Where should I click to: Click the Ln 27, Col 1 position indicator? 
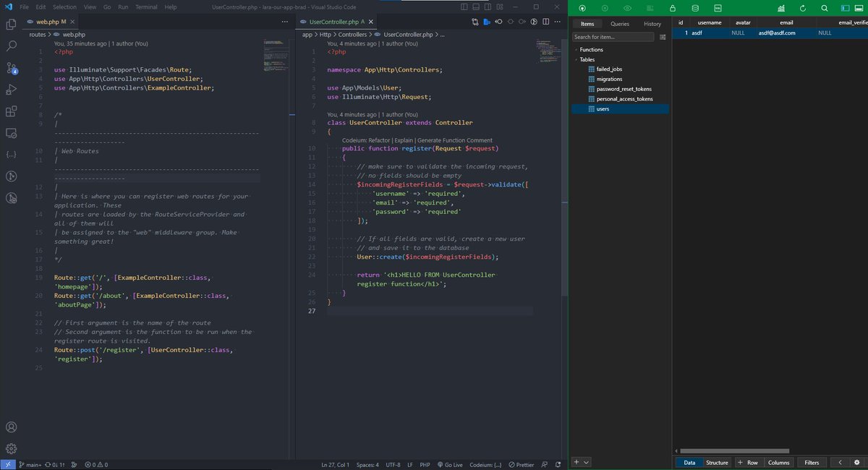click(335, 464)
